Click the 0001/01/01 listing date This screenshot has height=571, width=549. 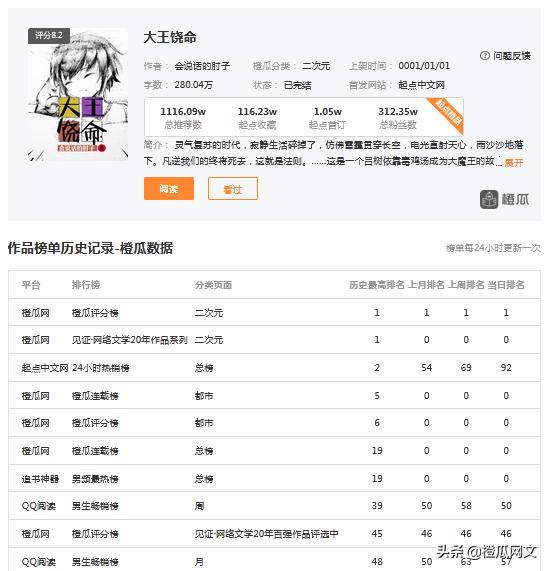(x=424, y=66)
